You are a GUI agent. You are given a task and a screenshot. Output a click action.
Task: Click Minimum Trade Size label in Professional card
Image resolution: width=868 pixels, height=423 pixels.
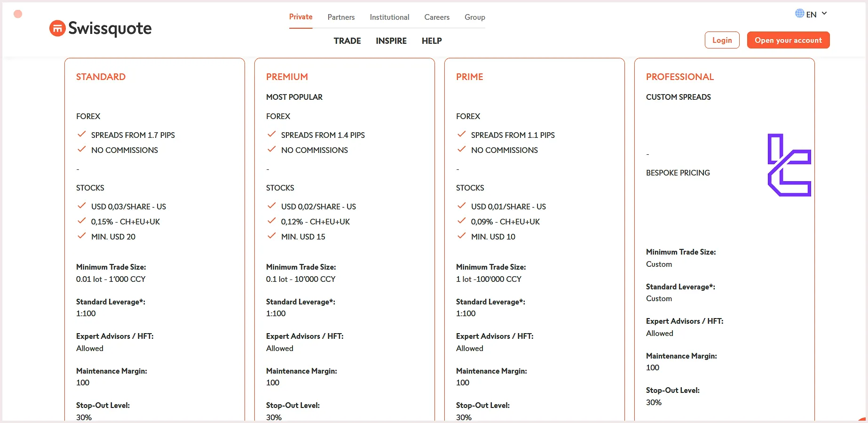point(681,252)
